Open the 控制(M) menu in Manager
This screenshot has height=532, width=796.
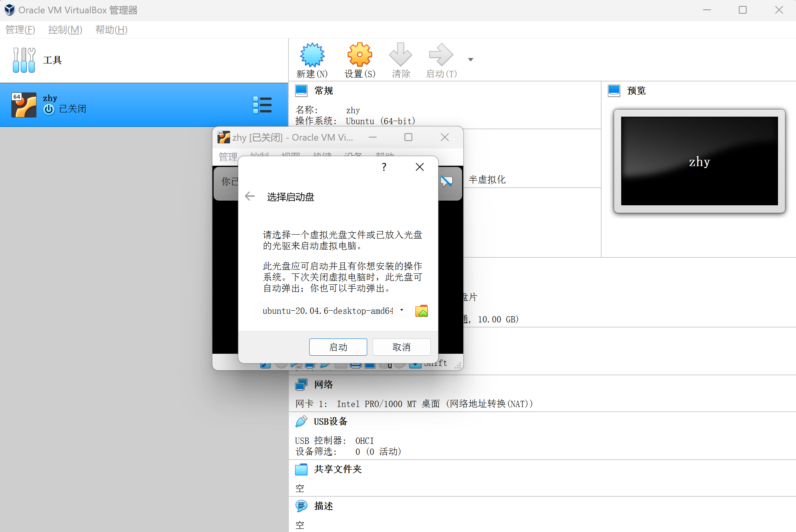tap(65, 30)
